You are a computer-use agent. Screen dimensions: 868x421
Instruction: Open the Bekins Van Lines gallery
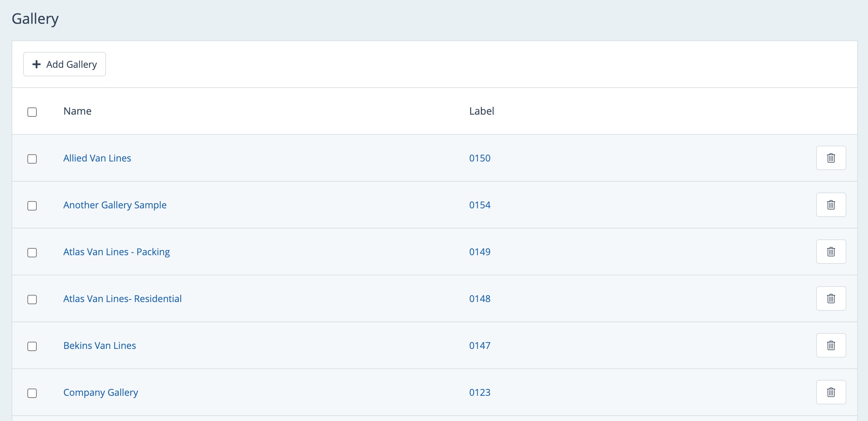[100, 346]
